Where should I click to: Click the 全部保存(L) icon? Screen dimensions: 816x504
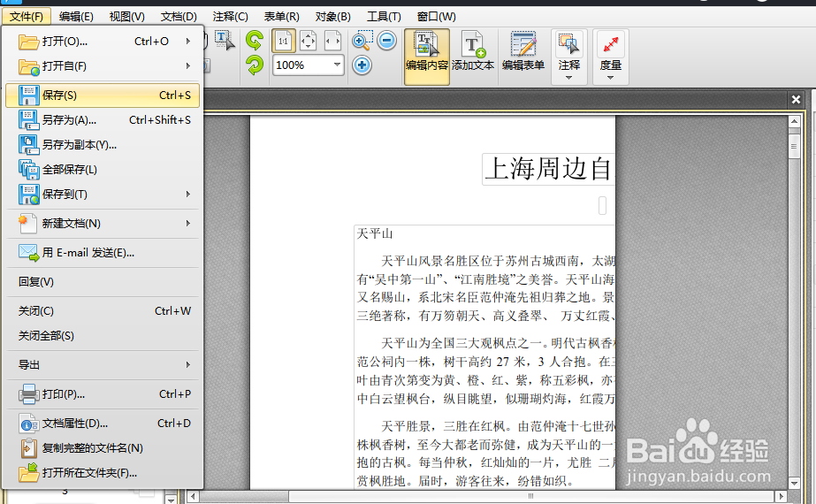28,169
